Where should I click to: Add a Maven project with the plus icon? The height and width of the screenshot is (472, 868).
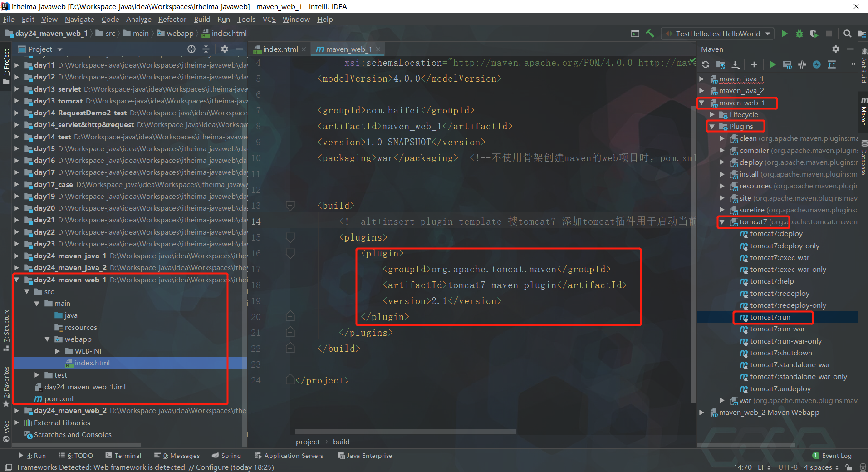[x=754, y=64]
